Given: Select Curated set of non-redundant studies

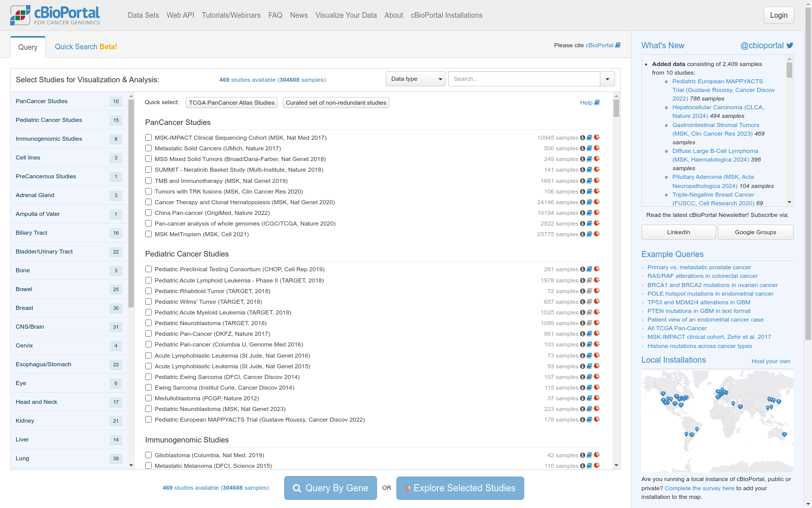Looking at the screenshot, I should pyautogui.click(x=336, y=103).
